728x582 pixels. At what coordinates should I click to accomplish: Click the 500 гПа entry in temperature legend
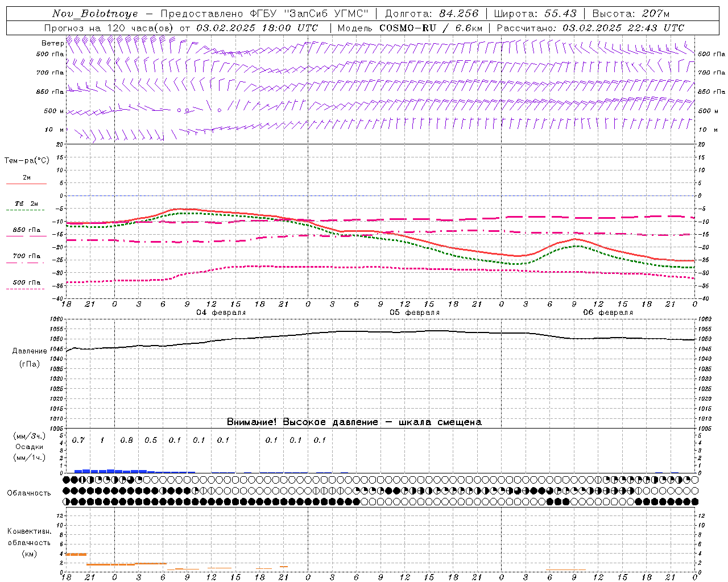click(x=26, y=282)
